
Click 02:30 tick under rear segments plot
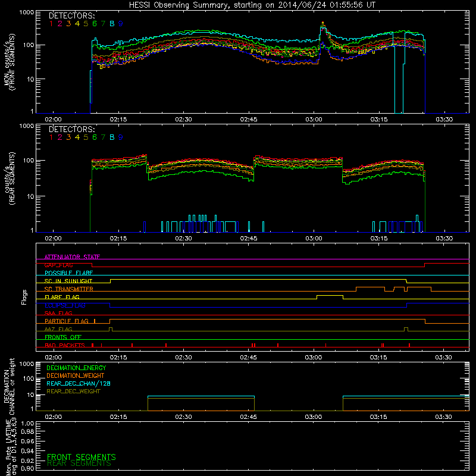183,239
